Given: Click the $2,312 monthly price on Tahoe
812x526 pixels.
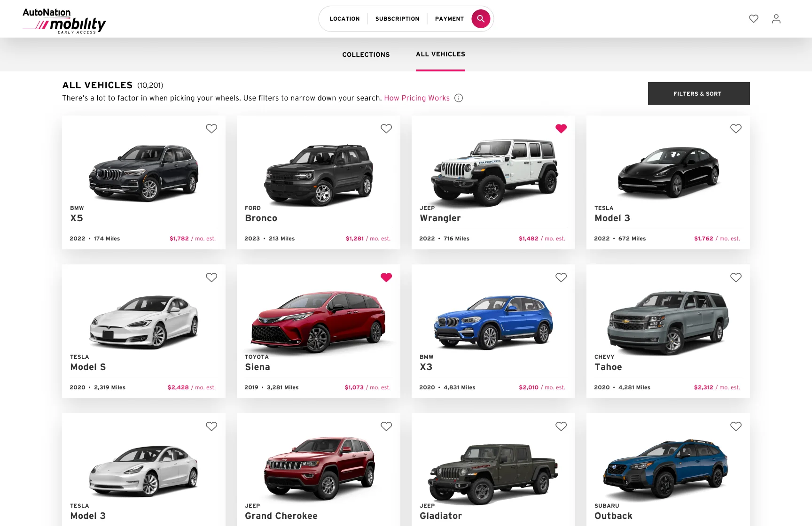Looking at the screenshot, I should coord(703,387).
